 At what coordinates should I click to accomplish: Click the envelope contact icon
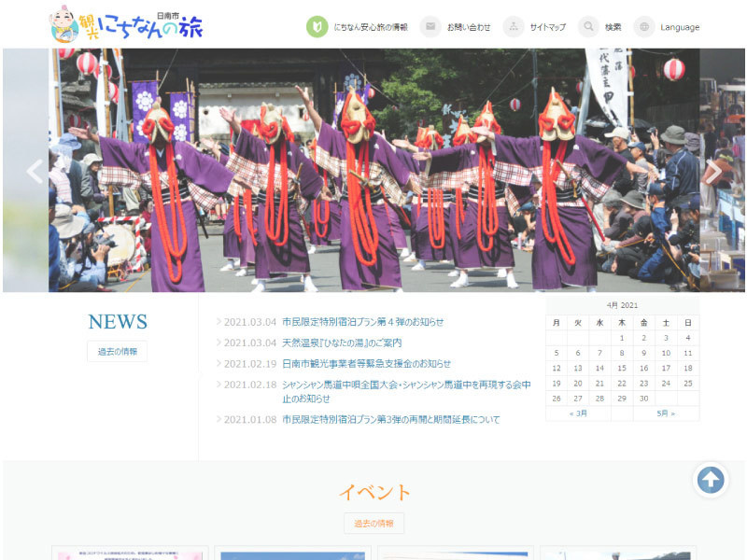click(x=430, y=27)
